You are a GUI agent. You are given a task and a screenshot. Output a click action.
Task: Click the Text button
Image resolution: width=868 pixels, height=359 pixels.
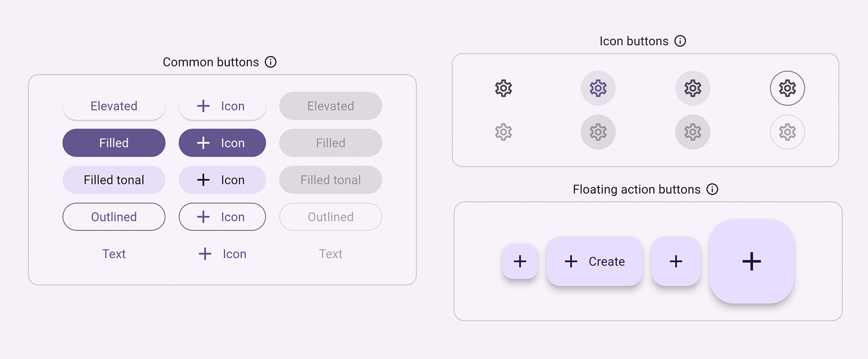(x=113, y=254)
